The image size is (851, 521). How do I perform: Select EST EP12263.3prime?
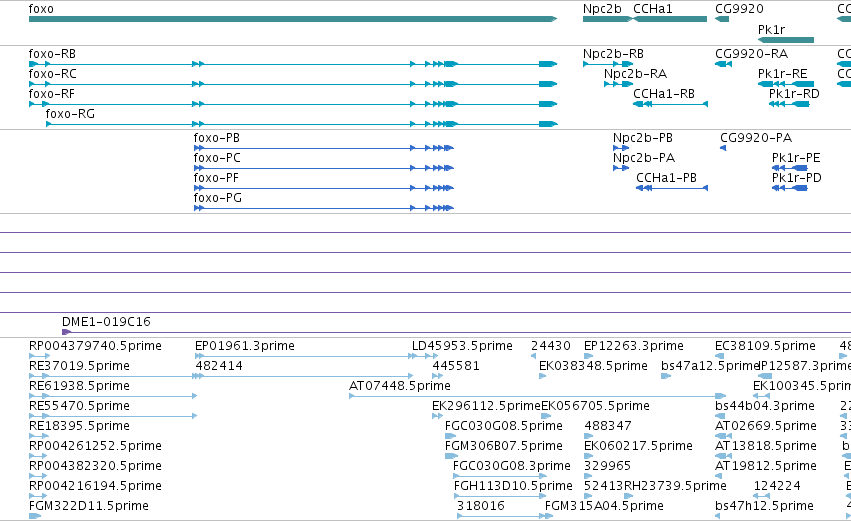point(634,346)
